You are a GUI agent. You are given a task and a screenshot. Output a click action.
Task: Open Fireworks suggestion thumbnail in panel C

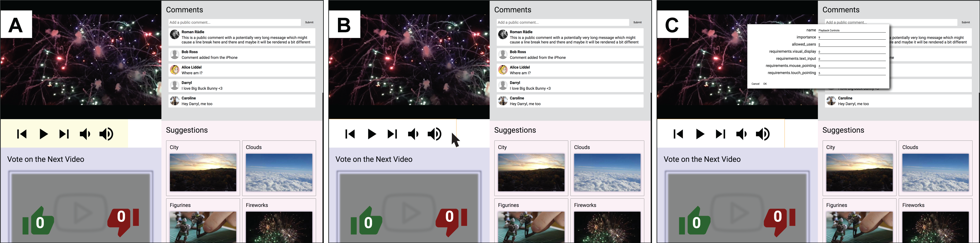[x=936, y=227]
